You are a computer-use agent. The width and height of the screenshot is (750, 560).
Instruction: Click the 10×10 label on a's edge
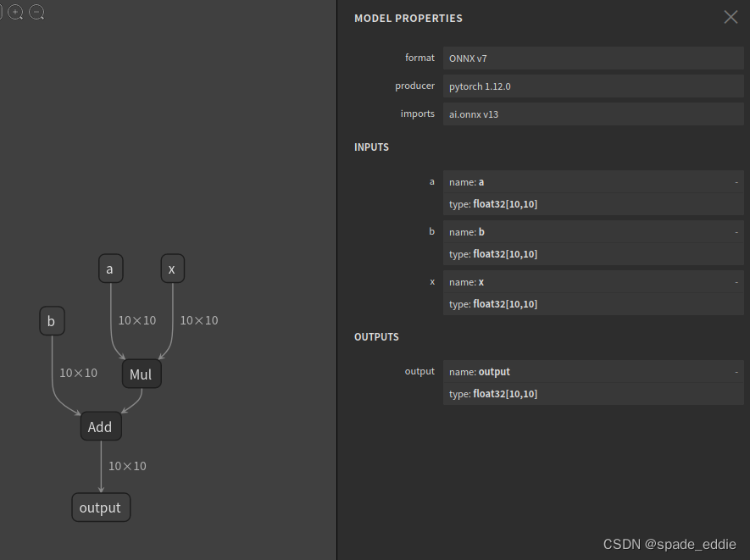pos(137,320)
